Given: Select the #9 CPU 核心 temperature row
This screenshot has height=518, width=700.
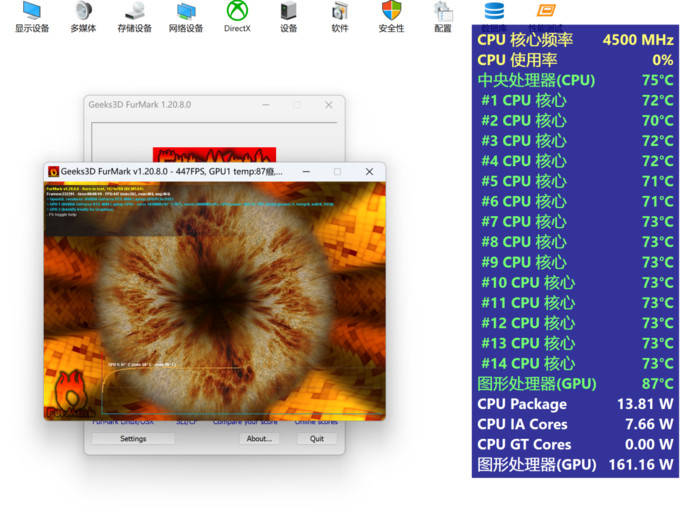Looking at the screenshot, I should 575,262.
